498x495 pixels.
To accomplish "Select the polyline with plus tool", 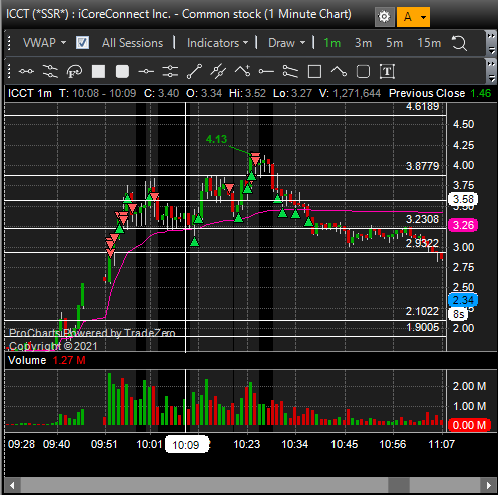I will (242, 71).
